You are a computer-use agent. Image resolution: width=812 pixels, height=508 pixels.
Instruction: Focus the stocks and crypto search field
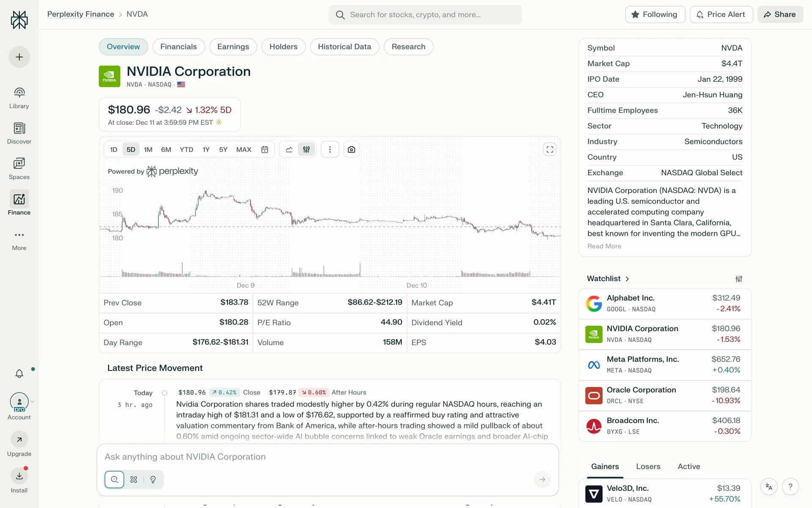pyautogui.click(x=425, y=15)
